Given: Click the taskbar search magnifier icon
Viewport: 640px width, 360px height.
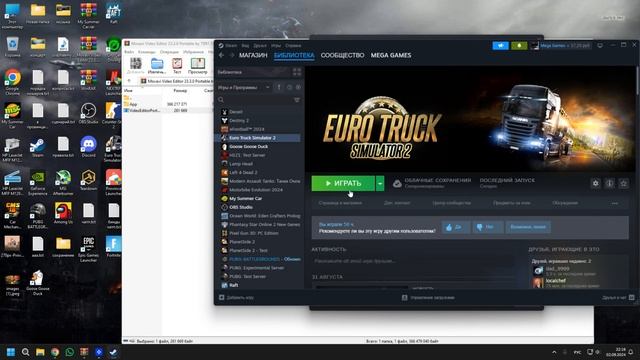Looking at the screenshot, I should tap(25, 352).
